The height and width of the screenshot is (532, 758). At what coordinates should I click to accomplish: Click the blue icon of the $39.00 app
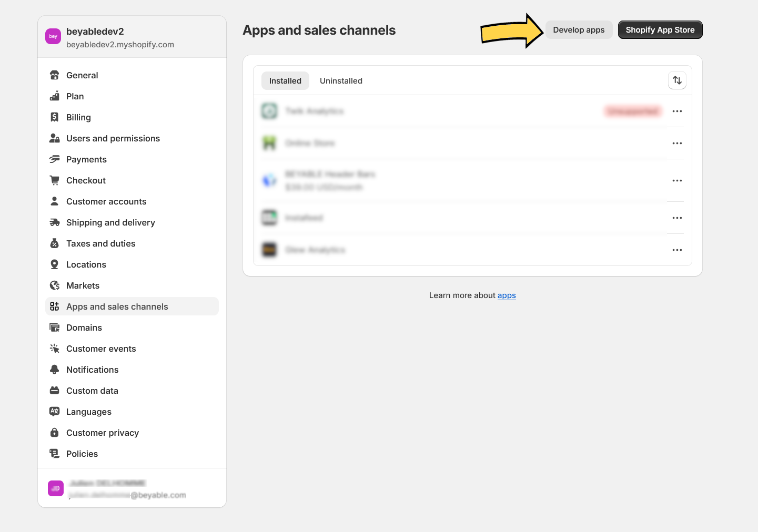(x=269, y=180)
